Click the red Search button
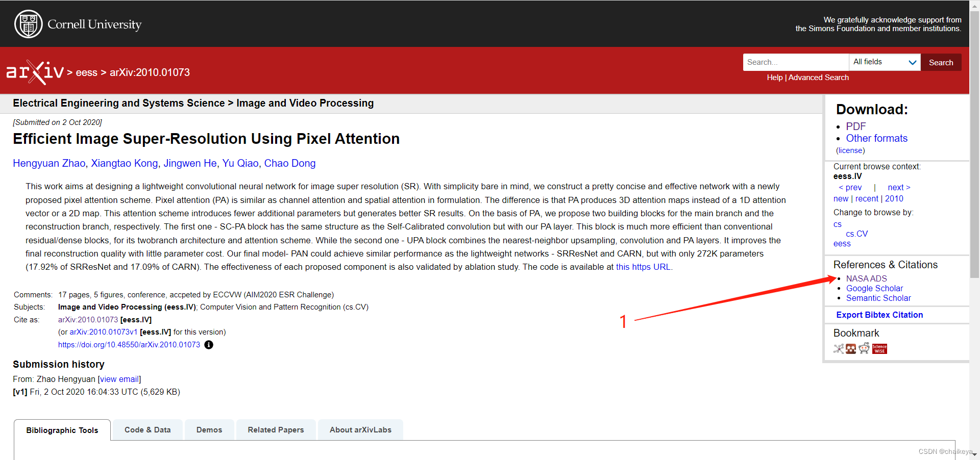 [941, 62]
